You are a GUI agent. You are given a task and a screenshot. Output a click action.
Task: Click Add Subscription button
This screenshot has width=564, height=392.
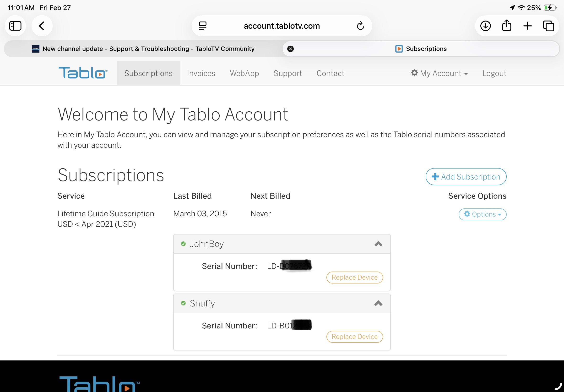pyautogui.click(x=466, y=177)
